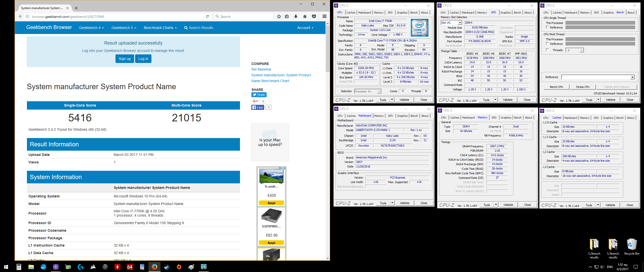
Task: Open Paint from the taskbar
Action: tap(191, 267)
